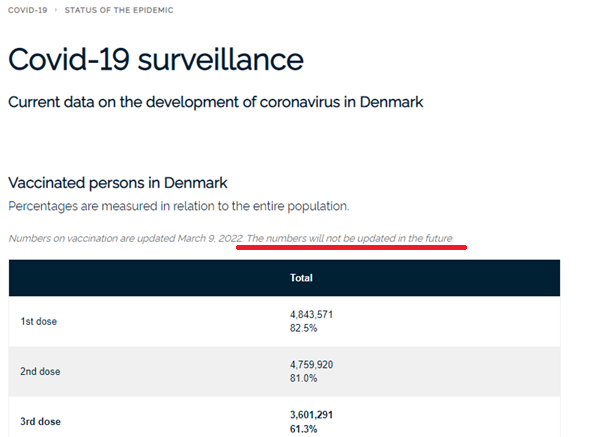Click the underlined not-updated-in-future sentence

tap(350, 238)
